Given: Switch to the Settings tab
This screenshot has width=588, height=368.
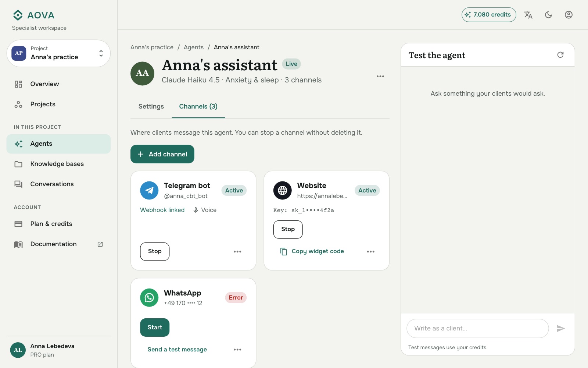Looking at the screenshot, I should coord(151,107).
